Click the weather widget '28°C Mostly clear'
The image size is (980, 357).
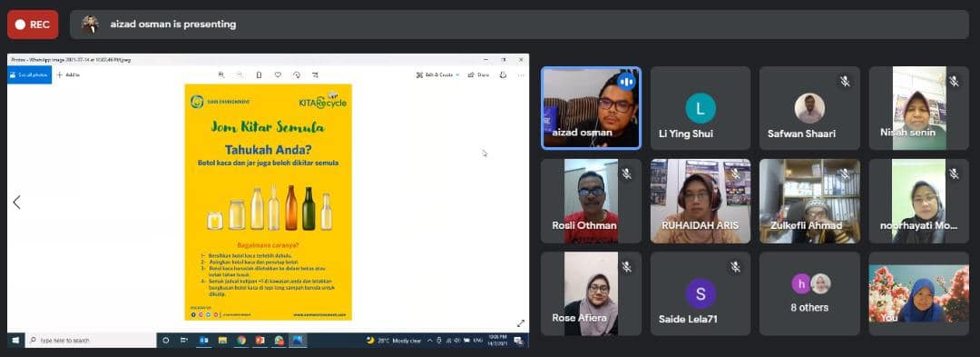point(394,340)
